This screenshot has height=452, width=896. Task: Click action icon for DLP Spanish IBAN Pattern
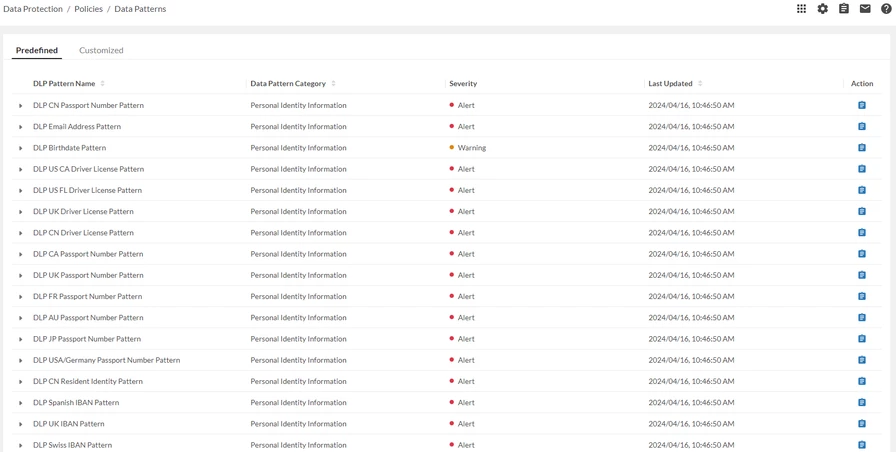862,402
